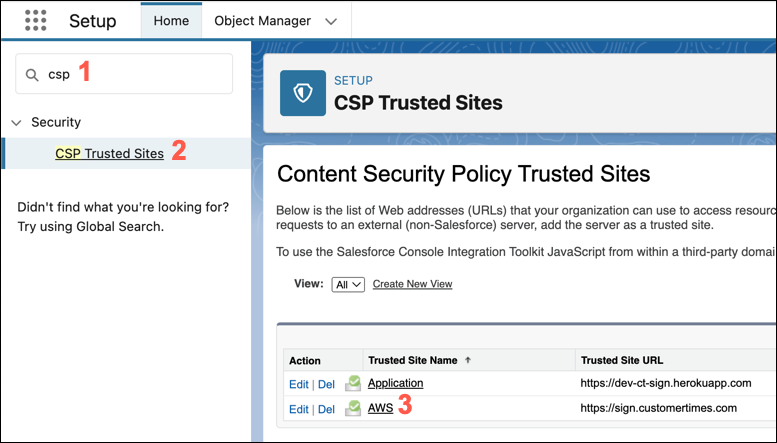Click the Create New View link
Image resolution: width=777 pixels, height=443 pixels.
[x=412, y=284]
